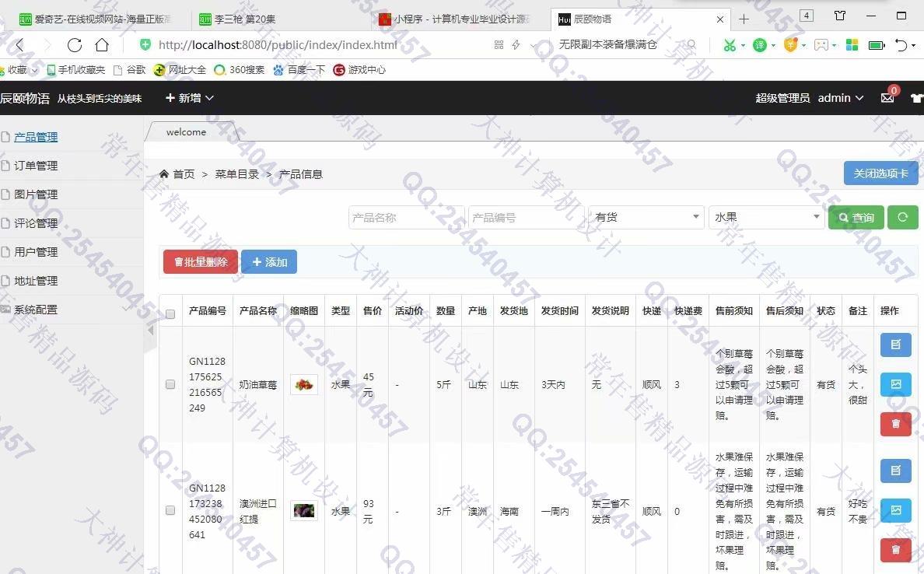Click the home icon in breadcrumb

pyautogui.click(x=164, y=174)
